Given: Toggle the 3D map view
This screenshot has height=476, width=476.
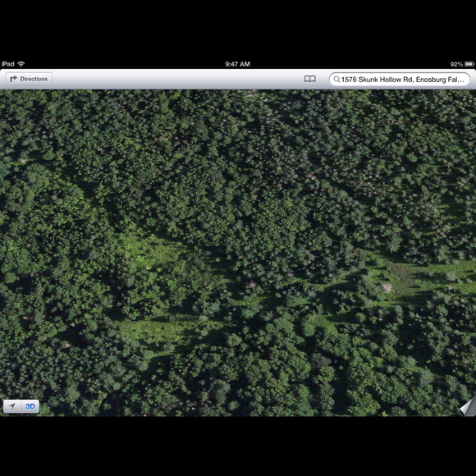Looking at the screenshot, I should pyautogui.click(x=30, y=406).
